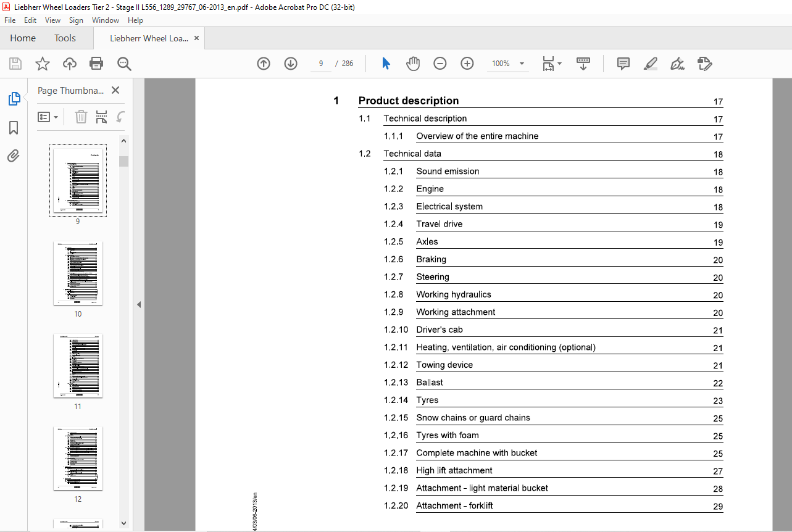Viewport: 792px width, 532px height.
Task: Click the cloud upload icon
Action: pyautogui.click(x=70, y=64)
